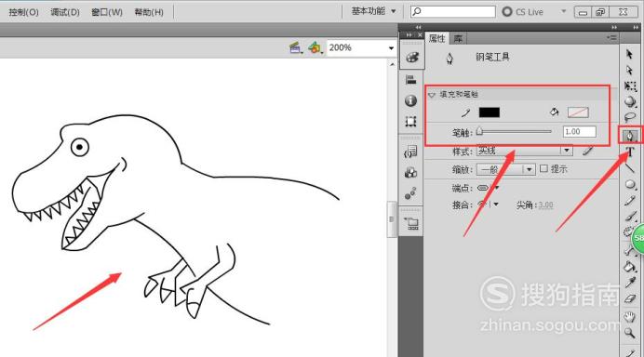Select the Selection arrow tool

click(x=629, y=54)
